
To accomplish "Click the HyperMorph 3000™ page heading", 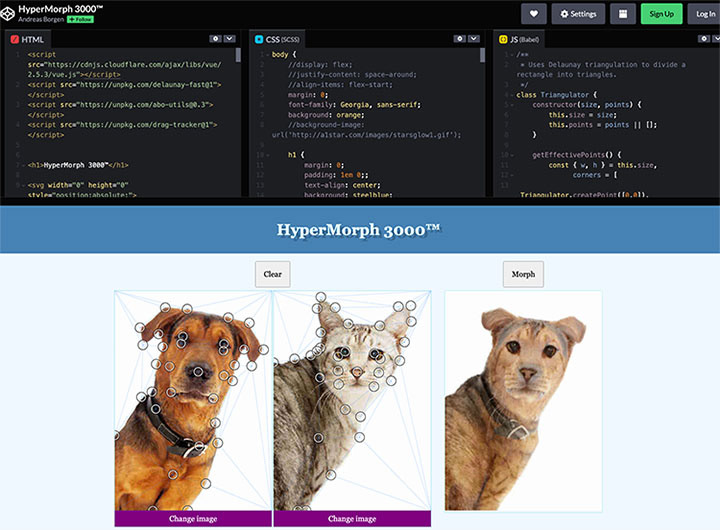I will point(358,230).
